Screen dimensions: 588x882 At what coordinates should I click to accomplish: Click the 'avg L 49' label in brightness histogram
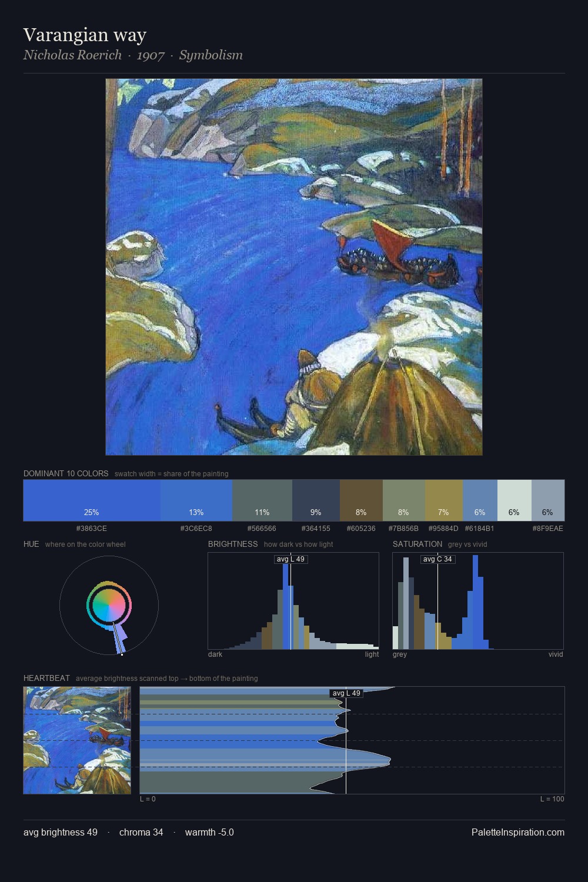(290, 559)
